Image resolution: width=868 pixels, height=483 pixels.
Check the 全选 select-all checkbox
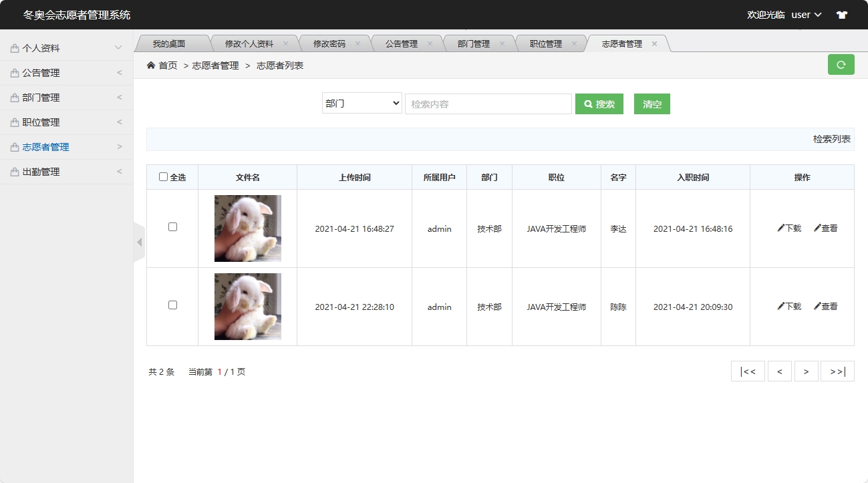(x=163, y=176)
